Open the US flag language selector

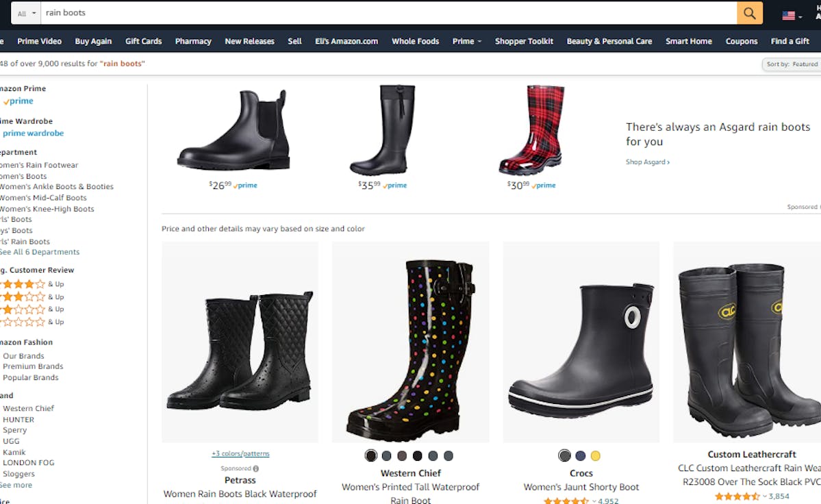tap(792, 16)
